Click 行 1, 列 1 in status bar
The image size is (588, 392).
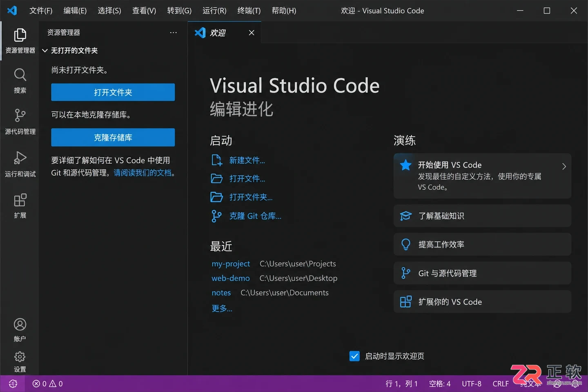[x=402, y=384]
